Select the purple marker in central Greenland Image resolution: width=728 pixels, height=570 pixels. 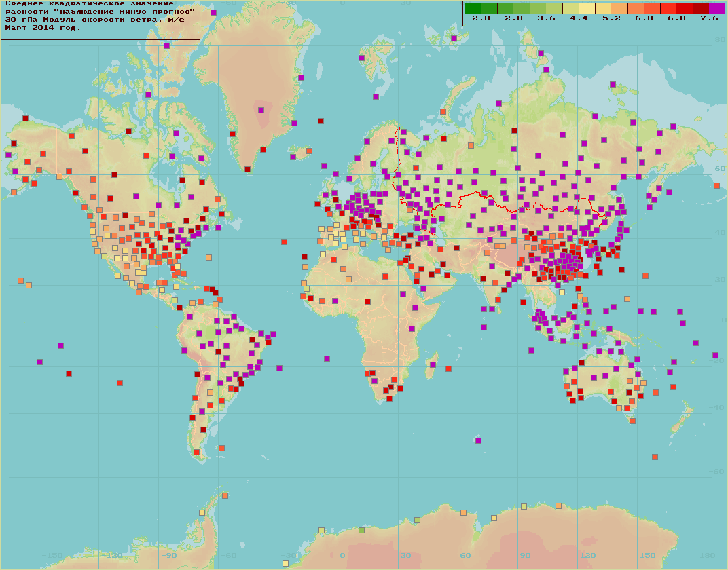261,111
